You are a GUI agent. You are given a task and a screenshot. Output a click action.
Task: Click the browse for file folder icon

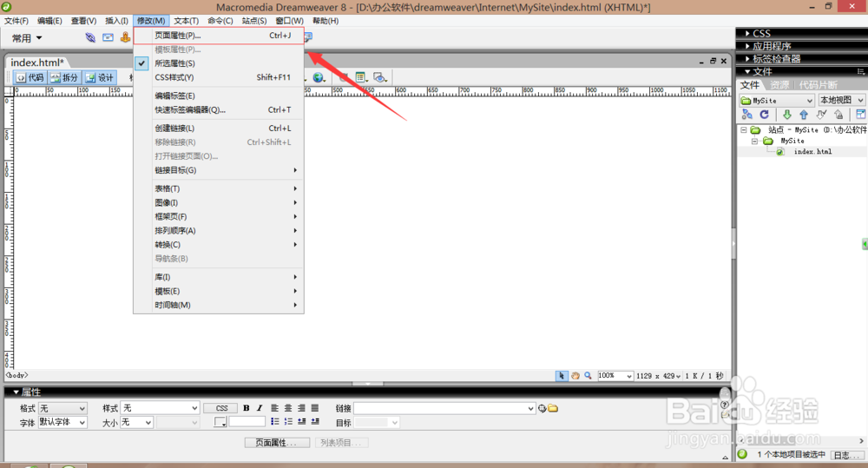click(553, 409)
